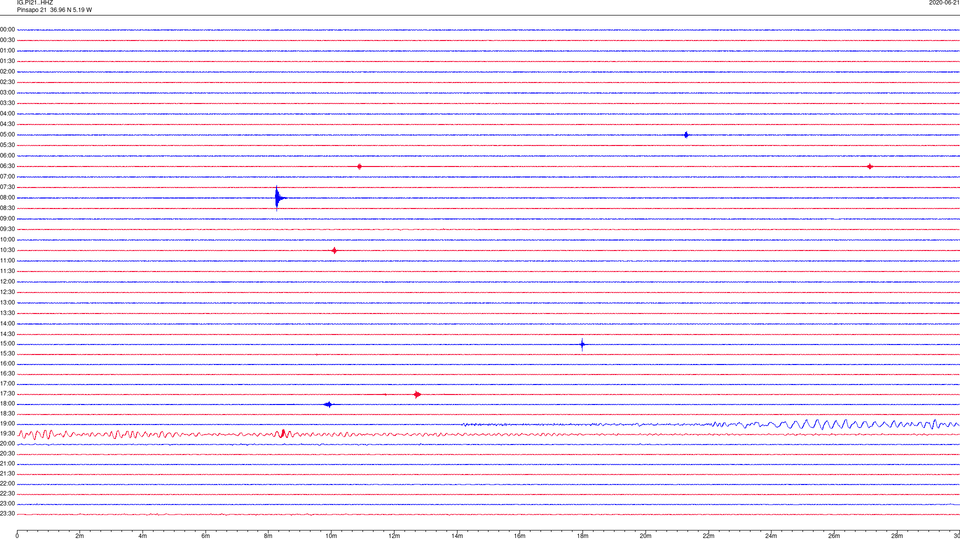
Task: Select the 05:00 row label
Action: coord(7,135)
